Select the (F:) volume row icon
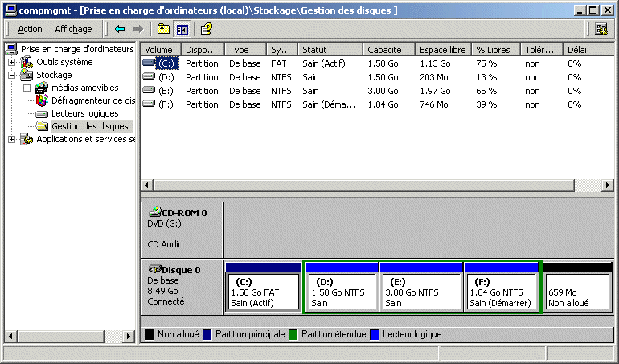 [x=149, y=104]
